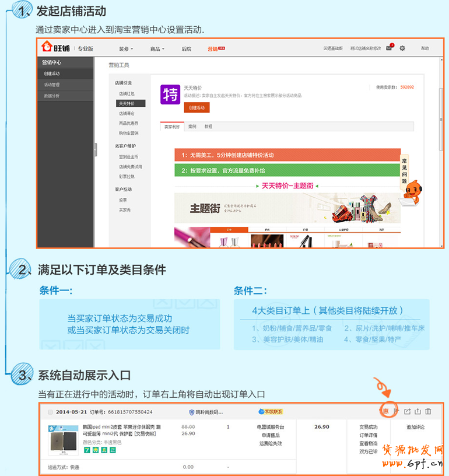Open the 订单详情 link
This screenshot has height=476, width=449.
tap(369, 435)
